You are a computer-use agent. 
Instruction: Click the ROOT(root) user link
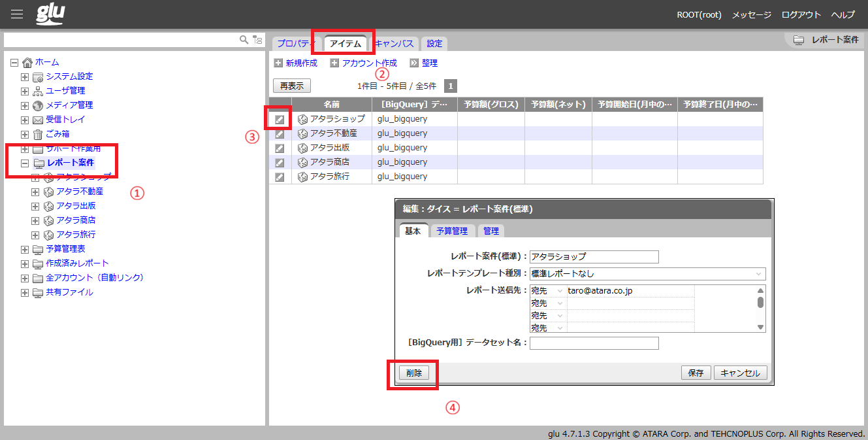tap(699, 14)
